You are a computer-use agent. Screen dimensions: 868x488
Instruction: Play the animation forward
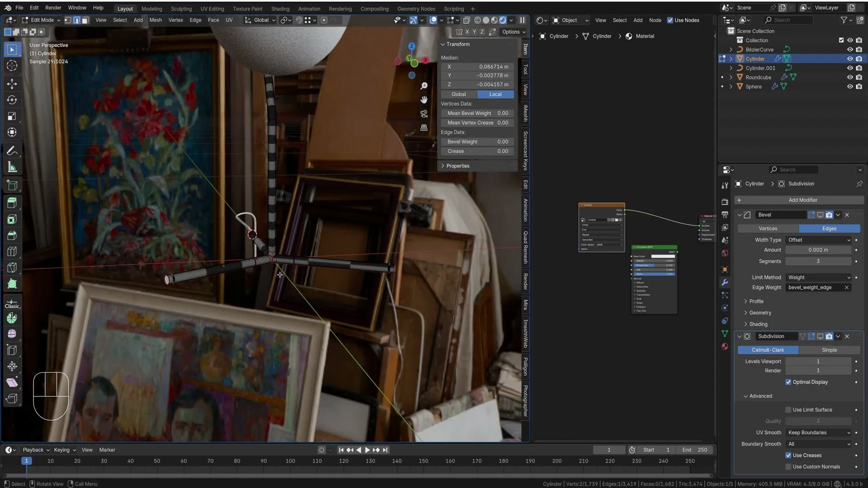click(x=367, y=450)
